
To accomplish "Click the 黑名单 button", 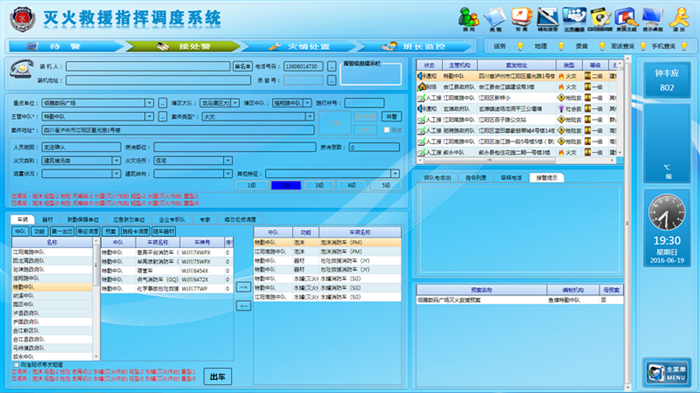I will 242,67.
